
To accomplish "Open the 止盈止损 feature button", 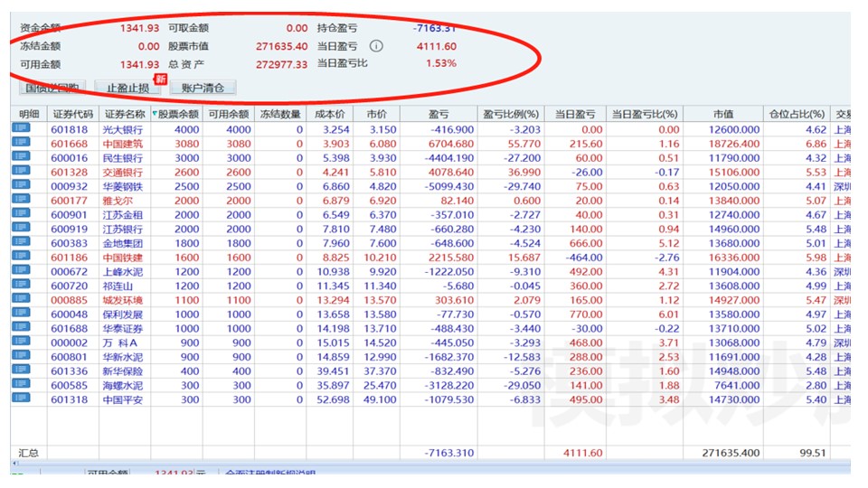I will click(127, 88).
